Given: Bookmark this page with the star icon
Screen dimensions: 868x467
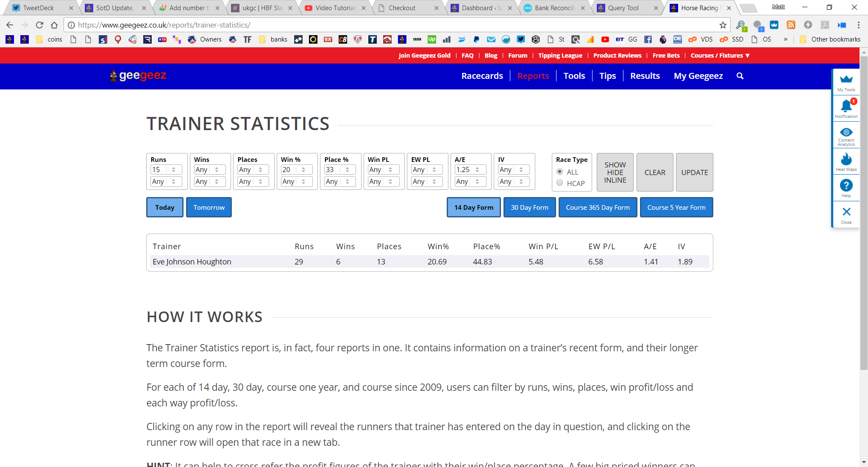Looking at the screenshot, I should 723,25.
